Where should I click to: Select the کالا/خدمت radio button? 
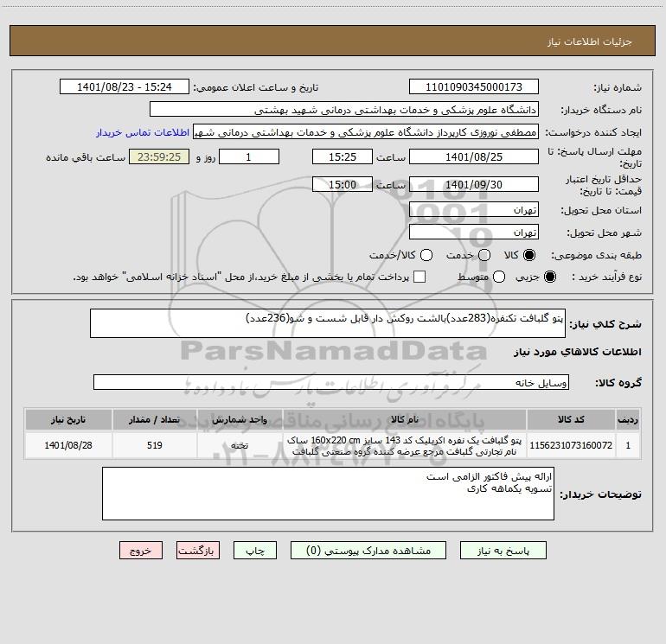pos(426,255)
